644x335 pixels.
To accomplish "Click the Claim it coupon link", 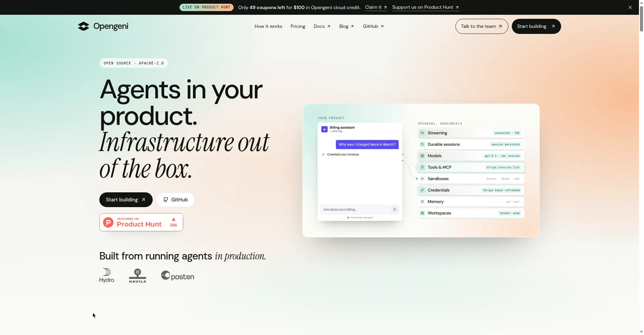I will point(376,7).
